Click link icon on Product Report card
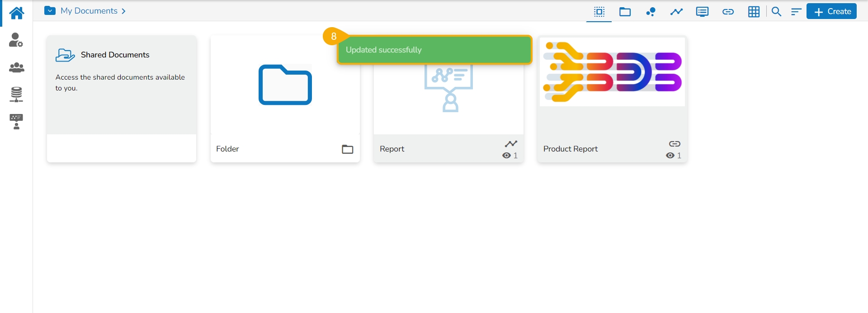 (675, 144)
